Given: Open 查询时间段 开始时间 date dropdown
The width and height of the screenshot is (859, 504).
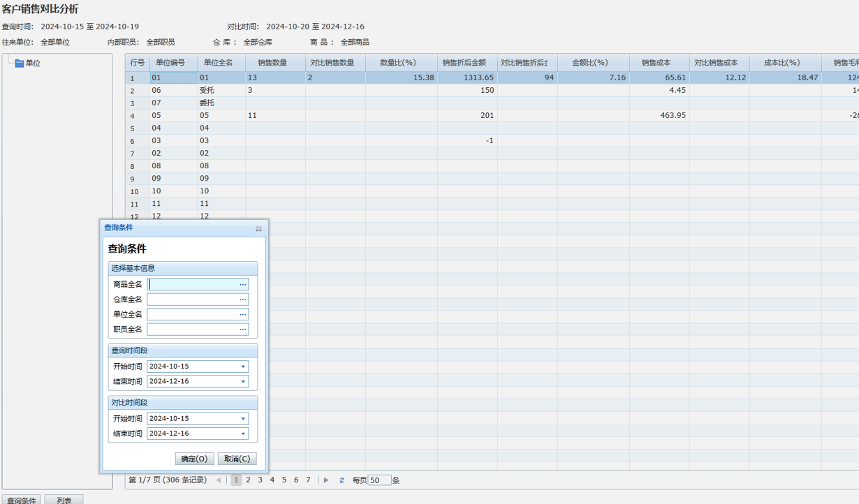Looking at the screenshot, I should [243, 366].
